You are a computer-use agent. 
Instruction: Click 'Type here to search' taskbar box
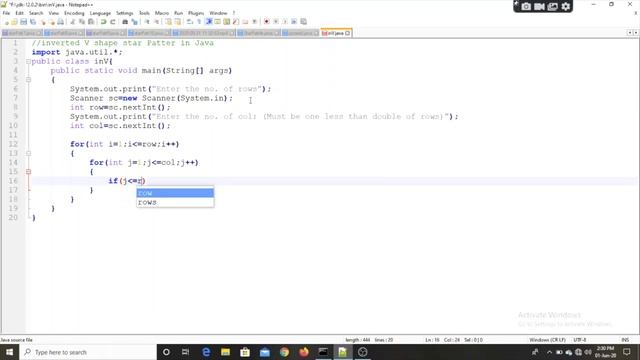click(x=88, y=352)
